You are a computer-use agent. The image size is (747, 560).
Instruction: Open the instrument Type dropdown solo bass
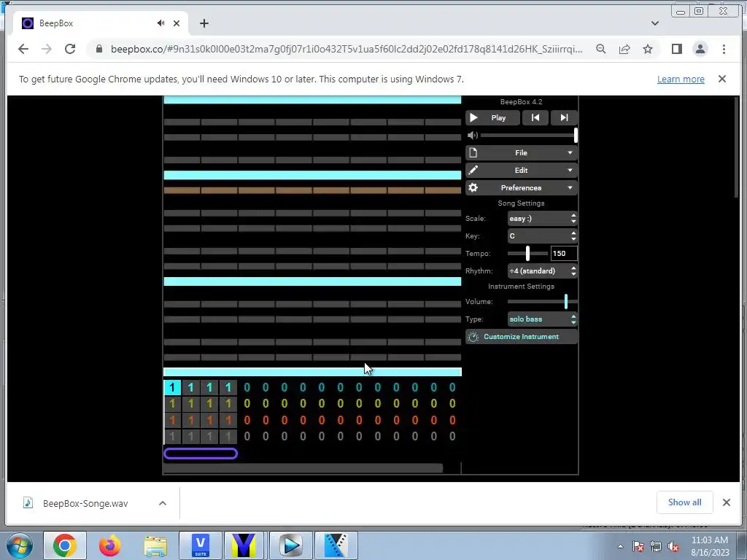pos(543,319)
